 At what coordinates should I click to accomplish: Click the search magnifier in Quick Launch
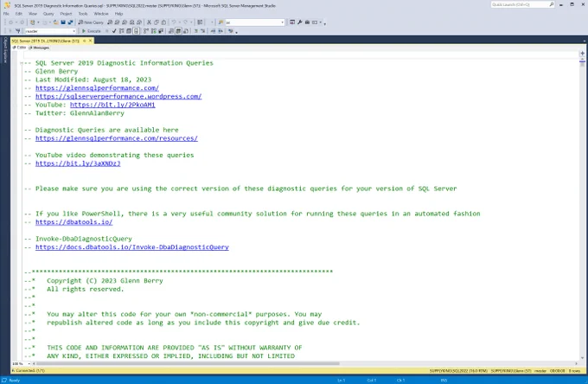coord(552,4)
